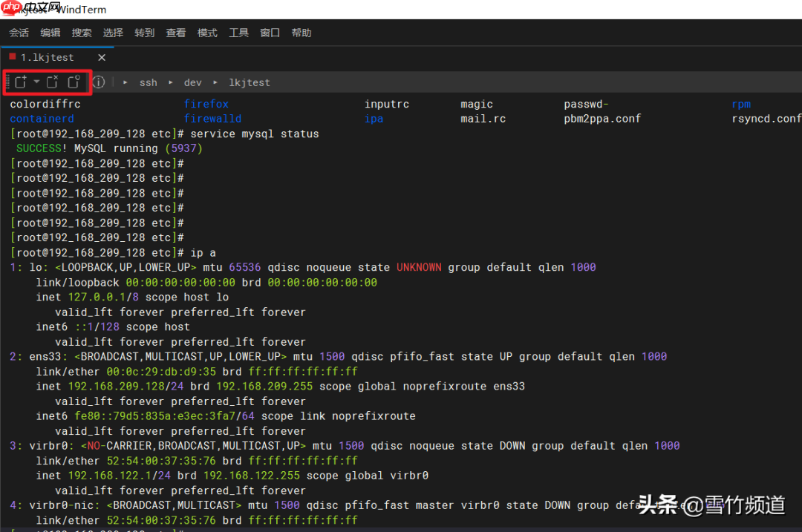This screenshot has width=802, height=532.
Task: Click the new session icon
Action: (x=21, y=82)
